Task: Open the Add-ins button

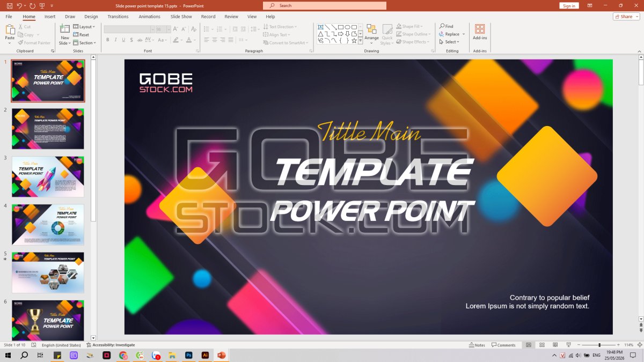Action: [480, 31]
